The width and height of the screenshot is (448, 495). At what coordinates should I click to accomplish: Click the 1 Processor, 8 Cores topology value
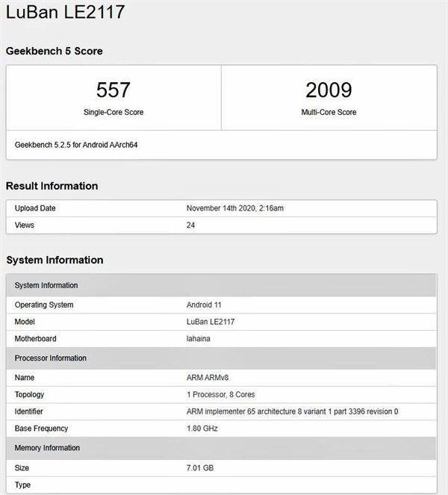[x=220, y=394]
